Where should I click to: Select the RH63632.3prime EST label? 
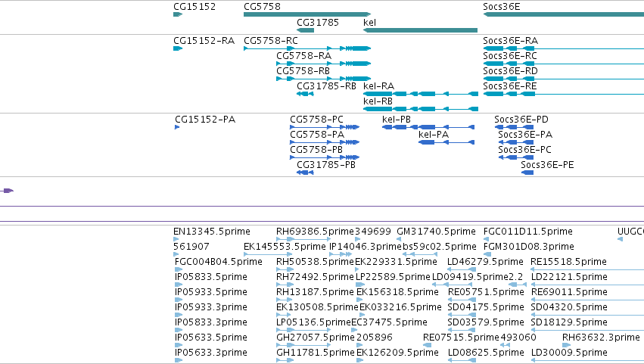(602, 338)
